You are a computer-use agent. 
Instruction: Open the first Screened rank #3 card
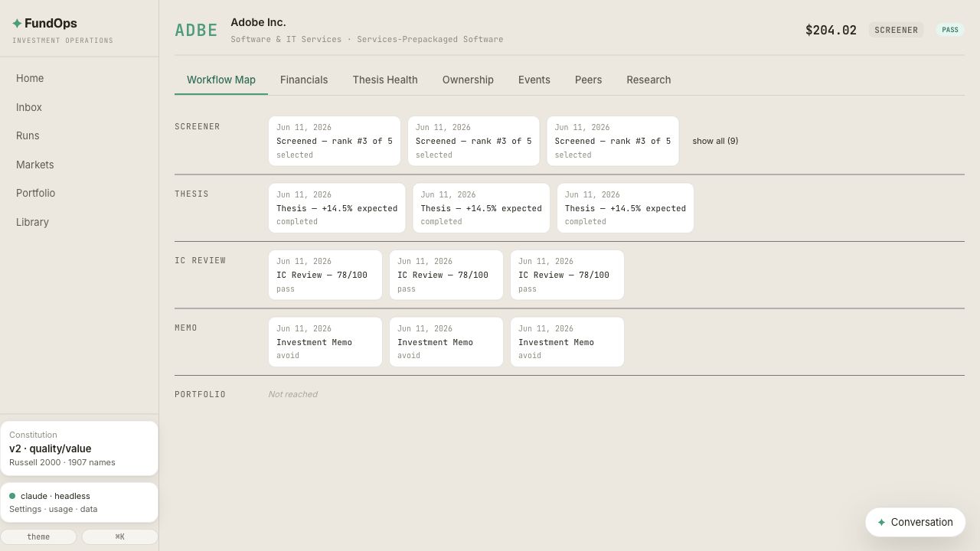pyautogui.click(x=335, y=142)
